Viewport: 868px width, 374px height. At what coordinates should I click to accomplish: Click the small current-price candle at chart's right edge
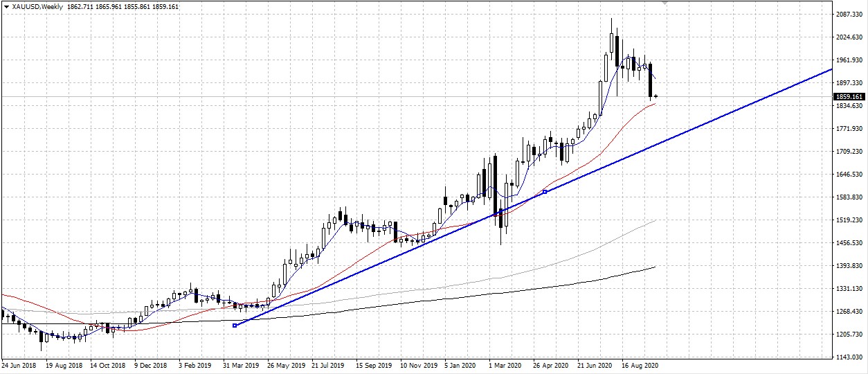tap(655, 96)
